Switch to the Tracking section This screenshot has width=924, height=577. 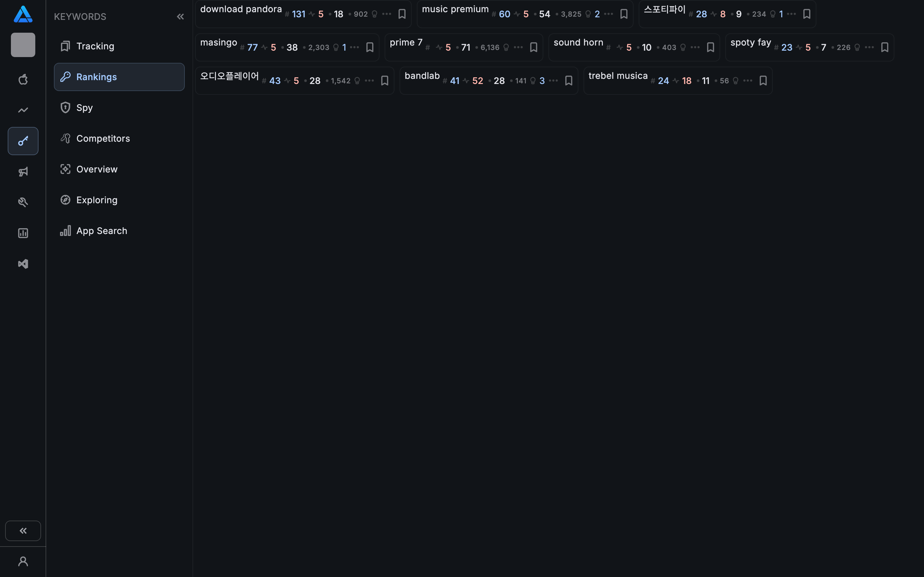tap(95, 46)
